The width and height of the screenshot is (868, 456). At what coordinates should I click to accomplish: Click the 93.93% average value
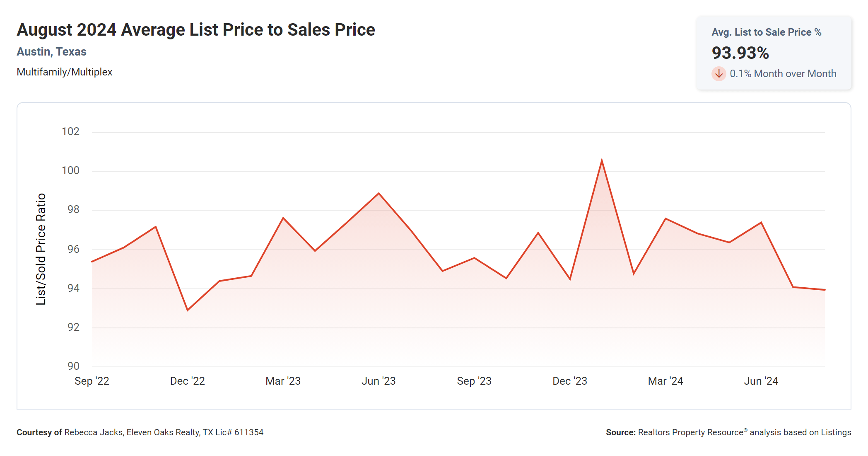pos(740,53)
